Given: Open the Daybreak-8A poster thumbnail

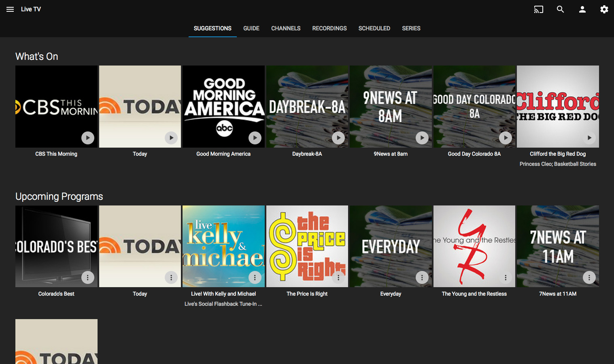Looking at the screenshot, I should tap(307, 106).
